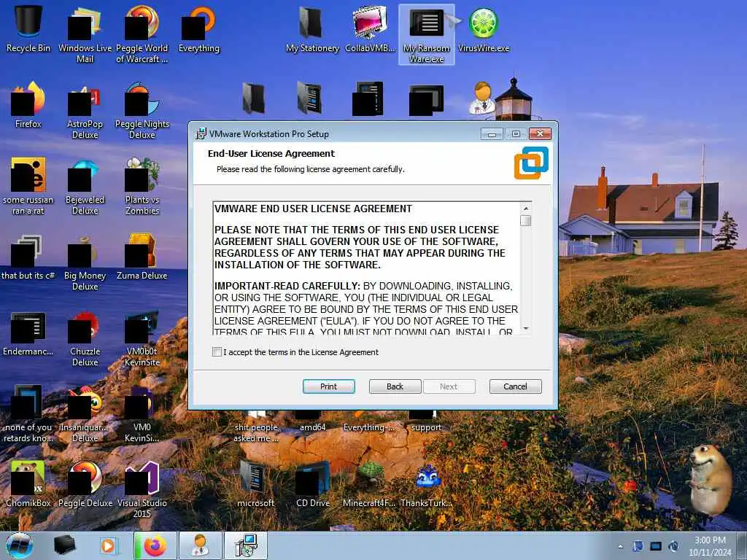Select the My RansomWare.exe desktop icon
Screen dimensions: 747x560
tap(426, 34)
